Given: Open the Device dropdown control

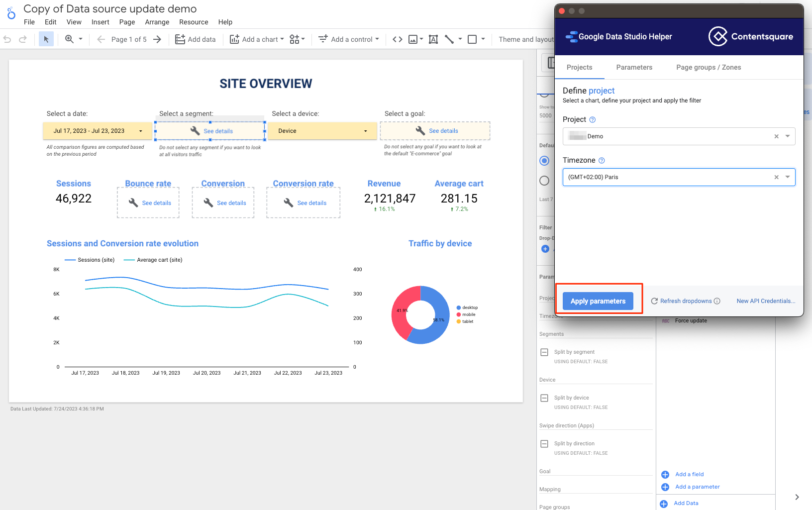Looking at the screenshot, I should 322,131.
